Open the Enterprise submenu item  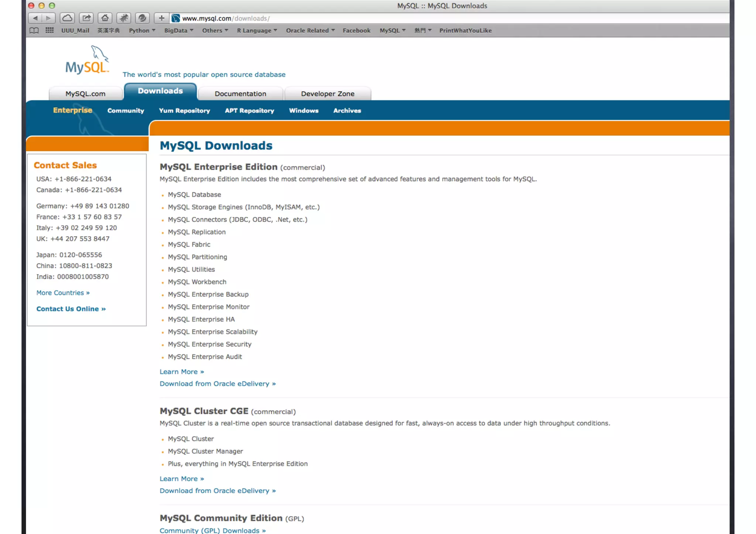(x=73, y=110)
